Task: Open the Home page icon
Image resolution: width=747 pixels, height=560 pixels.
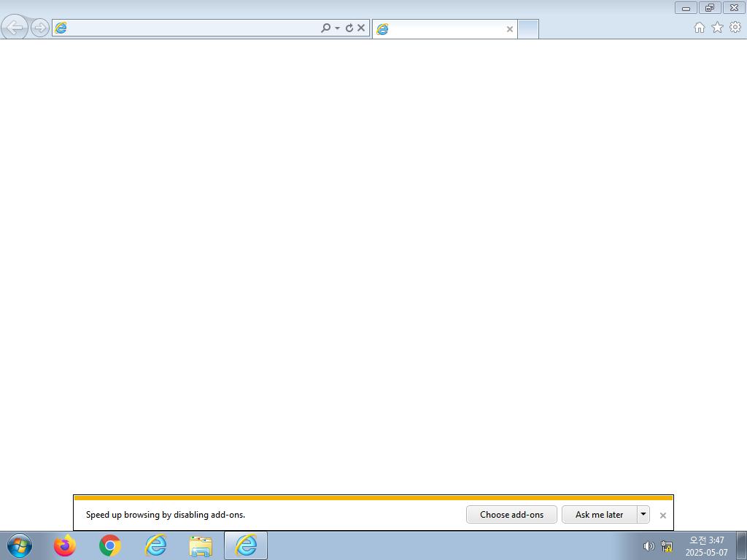Action: pyautogui.click(x=700, y=28)
